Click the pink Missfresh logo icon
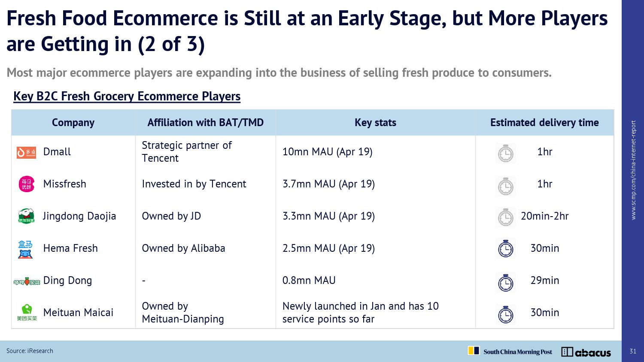Viewport: 644px width, 362px height. pos(26,184)
